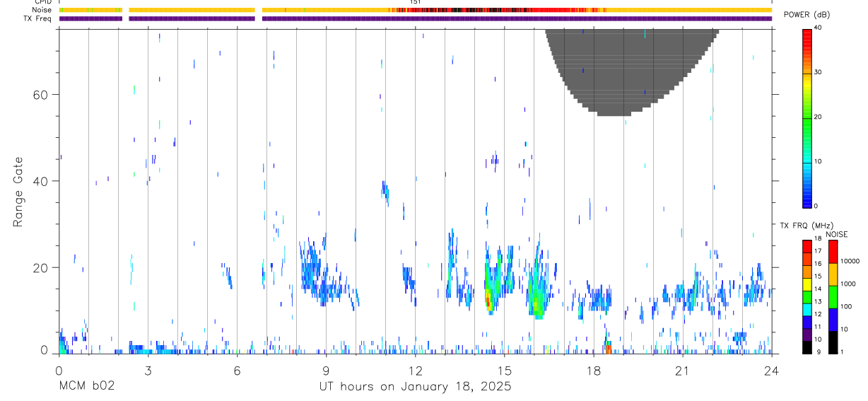Viewport: 868px width, 401px height.
Task: Click the TX Freq row label above the plot
Action: pos(38,18)
